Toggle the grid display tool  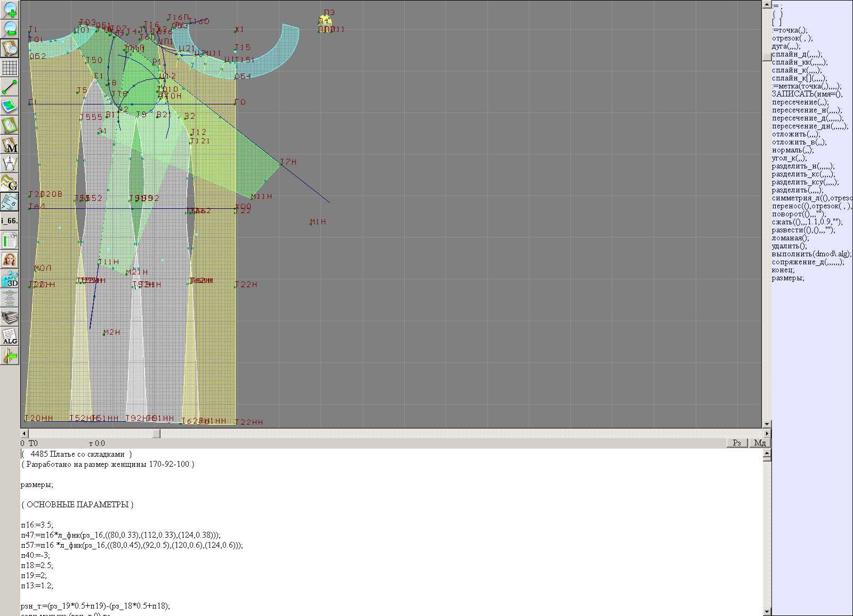click(10, 68)
